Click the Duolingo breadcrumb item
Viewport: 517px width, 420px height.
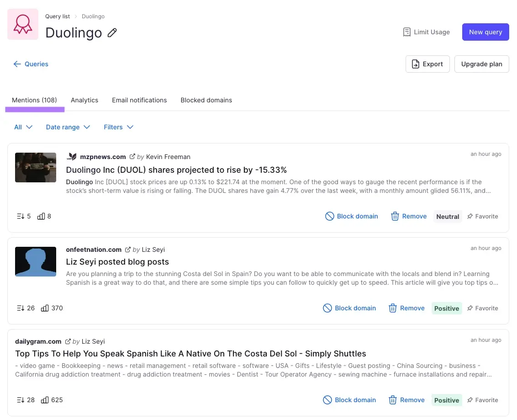pyautogui.click(x=93, y=16)
